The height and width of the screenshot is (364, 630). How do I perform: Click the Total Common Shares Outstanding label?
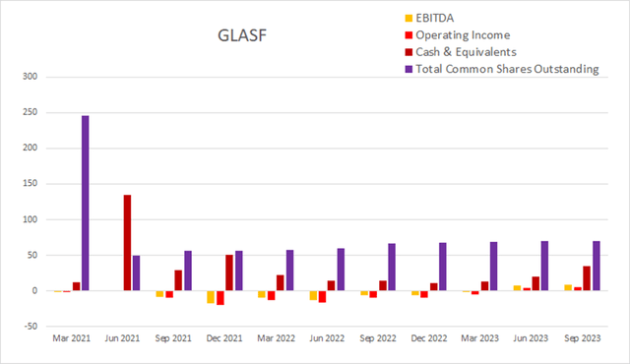508,69
